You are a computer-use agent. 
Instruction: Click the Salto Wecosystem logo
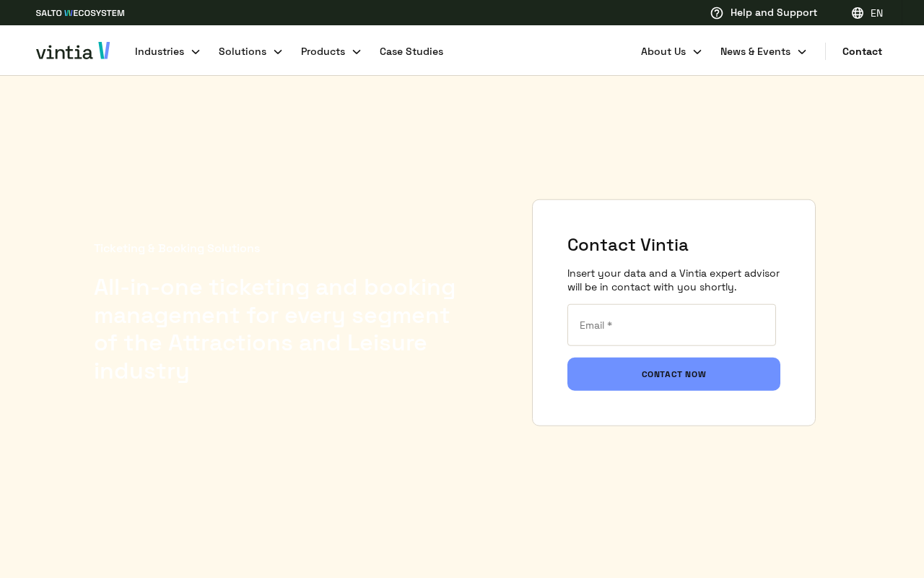pyautogui.click(x=80, y=13)
